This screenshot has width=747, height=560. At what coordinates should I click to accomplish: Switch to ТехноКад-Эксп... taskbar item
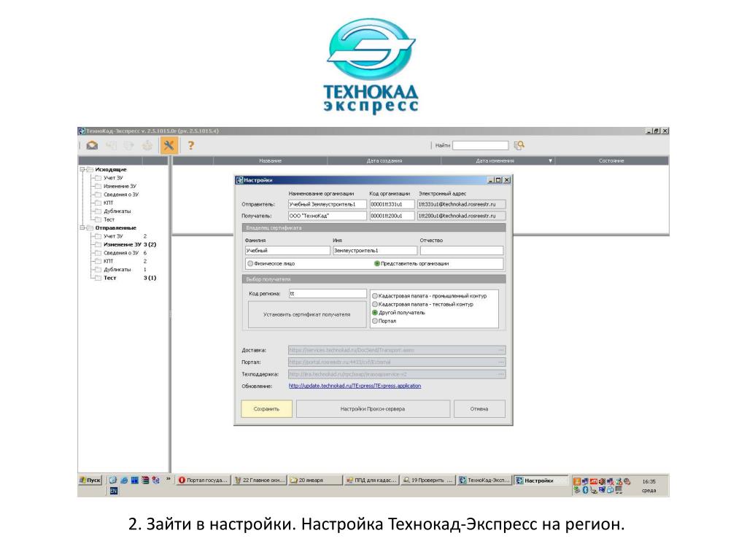pos(484,480)
